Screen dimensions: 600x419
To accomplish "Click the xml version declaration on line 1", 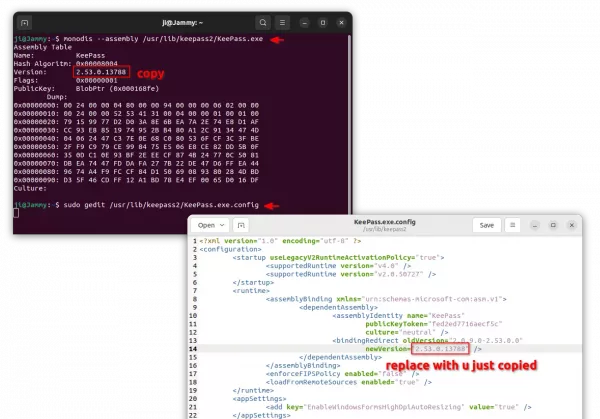I will [280, 241].
